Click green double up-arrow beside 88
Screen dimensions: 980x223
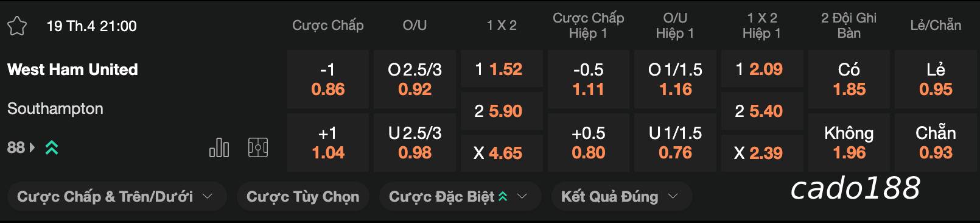[52, 147]
